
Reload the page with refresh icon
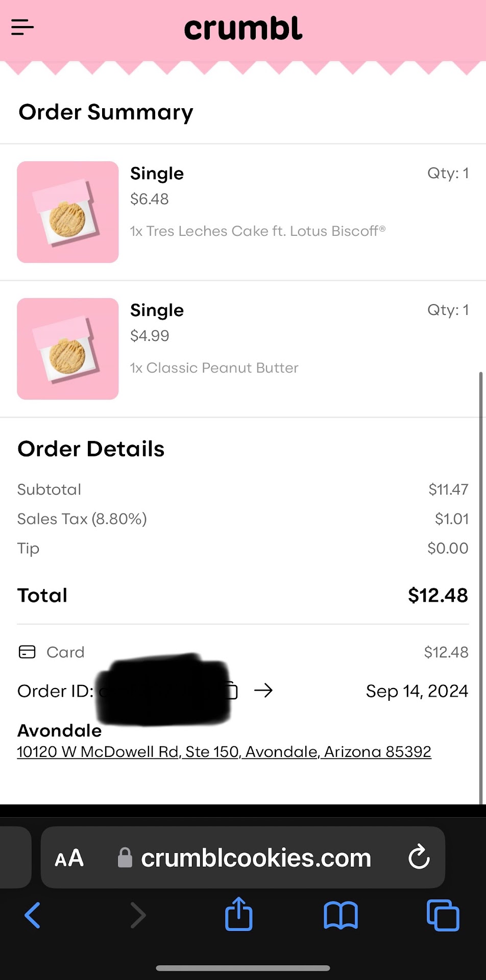419,857
